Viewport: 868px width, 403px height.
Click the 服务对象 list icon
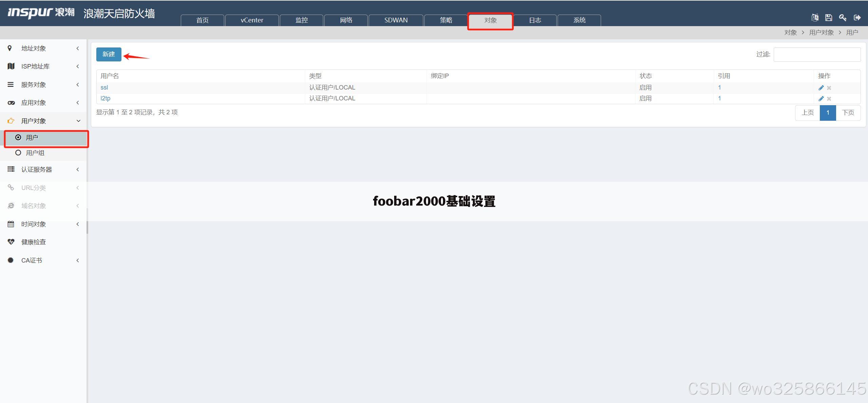11,84
